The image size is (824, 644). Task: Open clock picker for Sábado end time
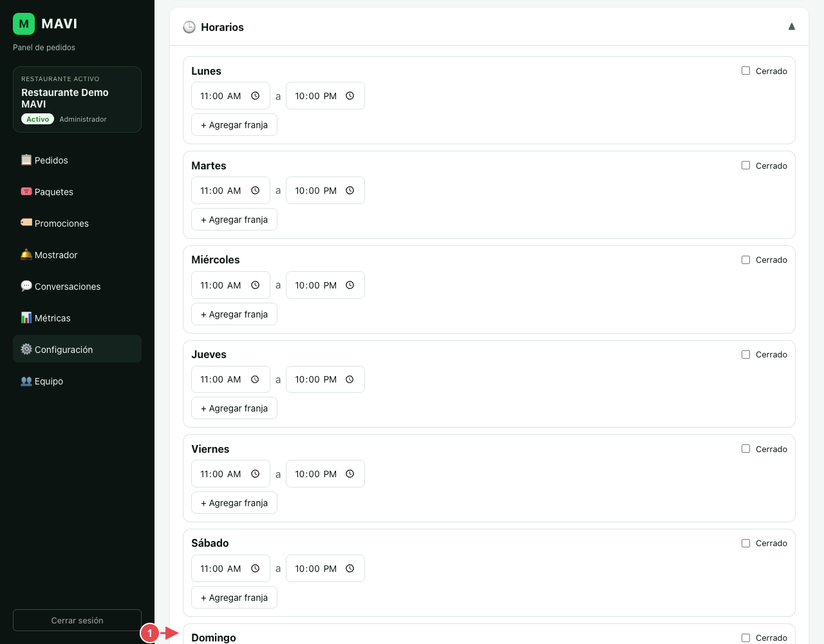(350, 569)
